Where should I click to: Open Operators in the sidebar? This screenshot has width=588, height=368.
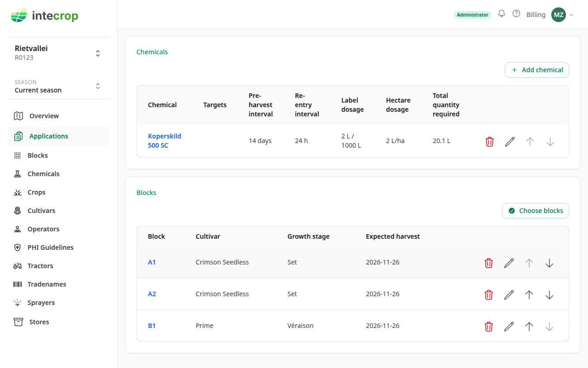point(58,229)
